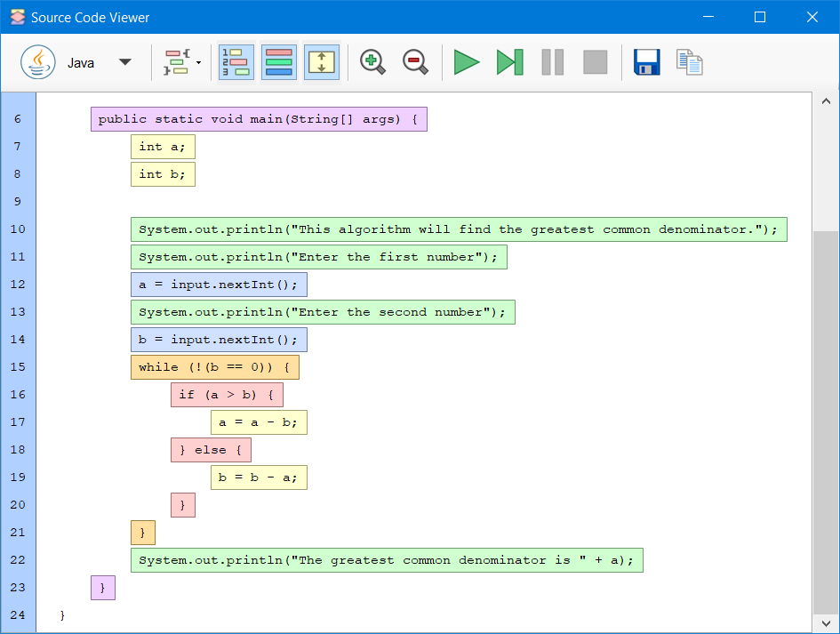840x634 pixels.
Task: Save the source file using the floppy disk icon
Action: (x=646, y=61)
